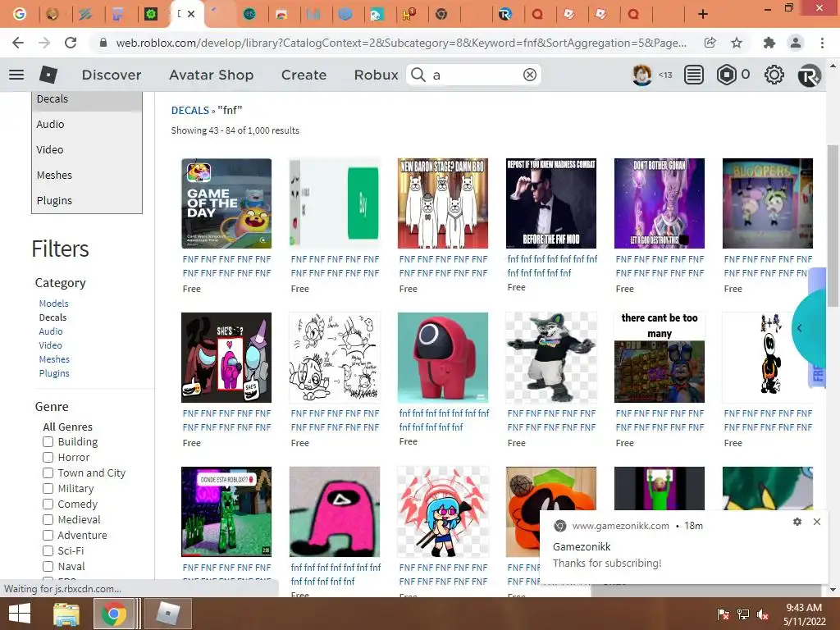Close the Gamezonikk notification popup
The image size is (840, 630).
point(816,521)
